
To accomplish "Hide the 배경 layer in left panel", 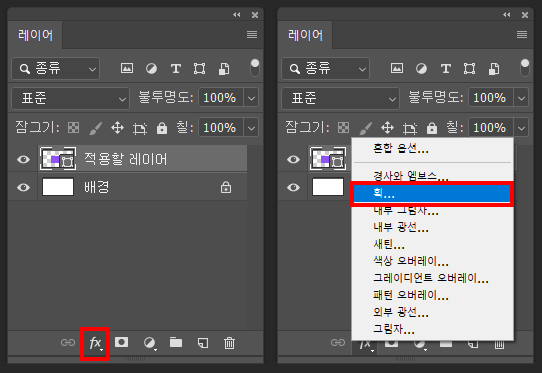I will tap(24, 187).
